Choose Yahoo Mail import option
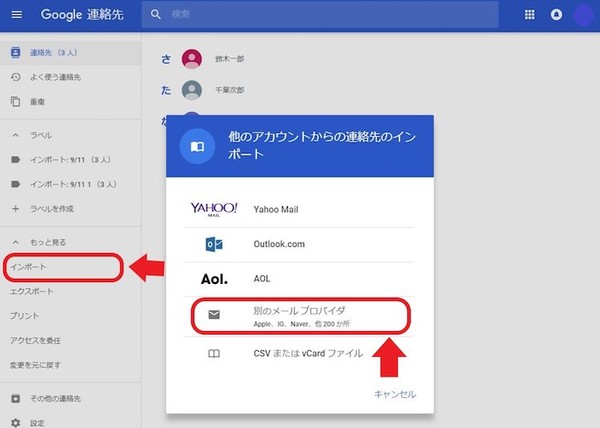The image size is (600, 428). [x=299, y=210]
